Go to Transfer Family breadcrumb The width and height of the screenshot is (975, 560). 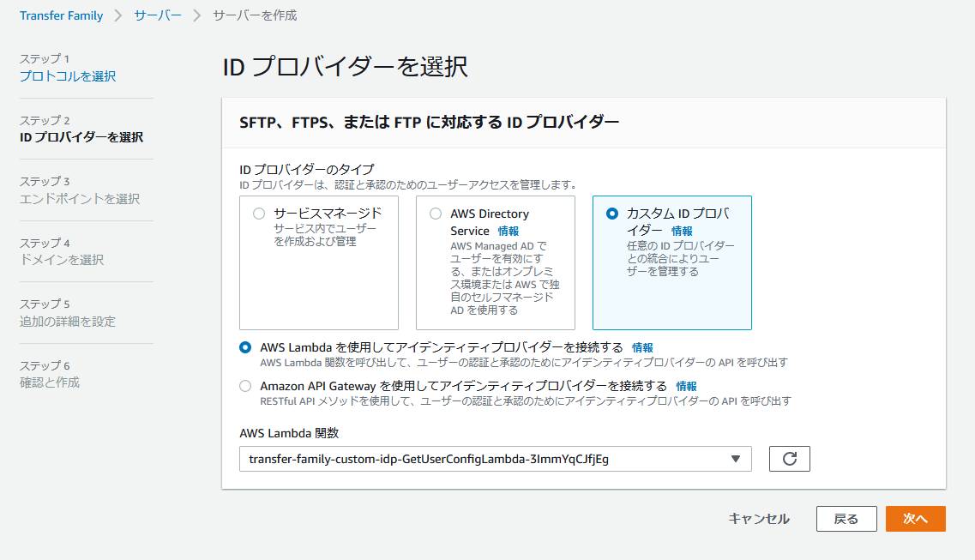tap(61, 15)
